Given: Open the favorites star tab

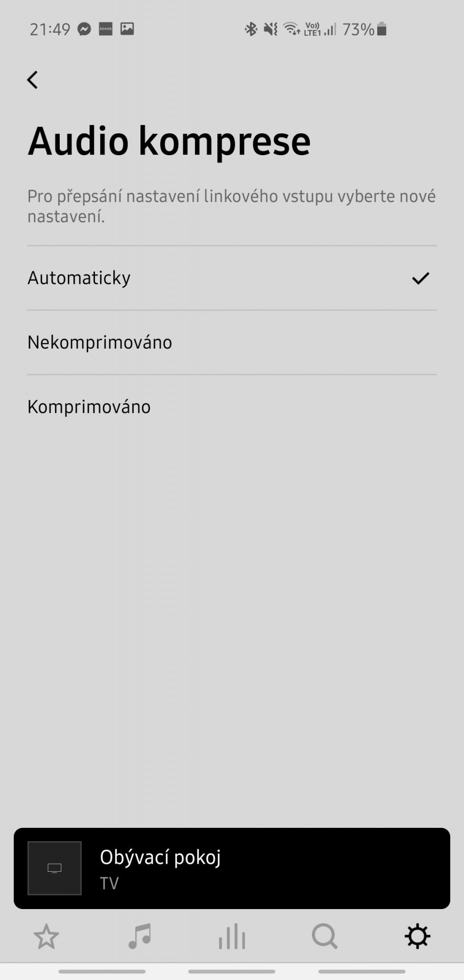Looking at the screenshot, I should (x=46, y=937).
